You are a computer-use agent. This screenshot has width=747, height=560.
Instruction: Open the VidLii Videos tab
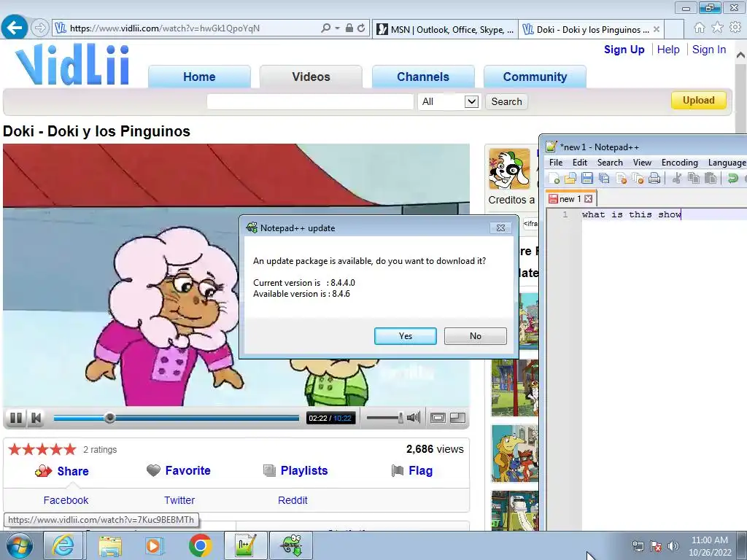(x=311, y=77)
